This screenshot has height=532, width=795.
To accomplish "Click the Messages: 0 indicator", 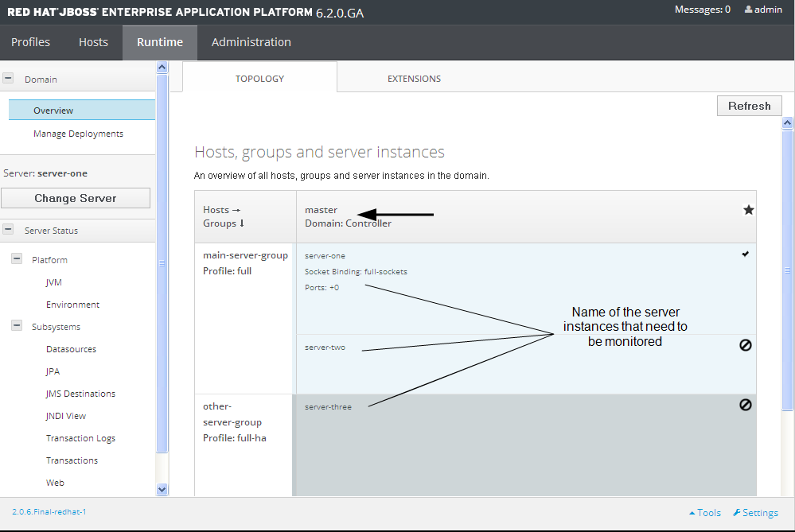I will coord(702,10).
